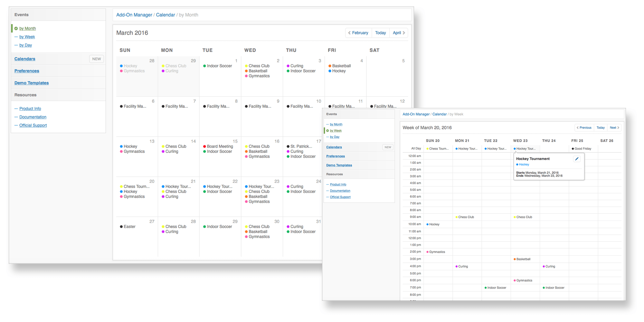Click Previous week button
The image size is (644, 322).
point(584,128)
